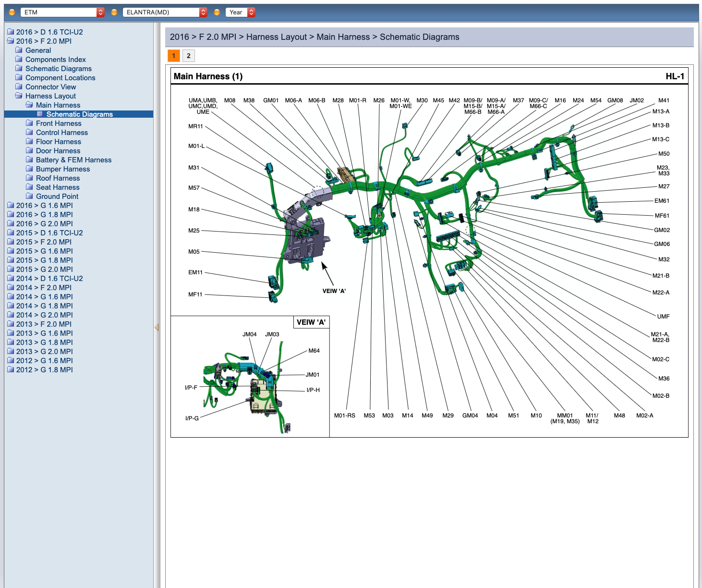Viewport: 702px width, 588px height.
Task: Collapse the sidebar using the splitter arrow
Action: [x=157, y=328]
